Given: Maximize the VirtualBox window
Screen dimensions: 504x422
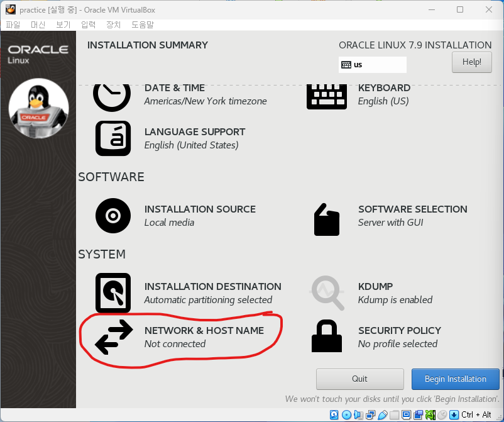Looking at the screenshot, I should [460, 9].
